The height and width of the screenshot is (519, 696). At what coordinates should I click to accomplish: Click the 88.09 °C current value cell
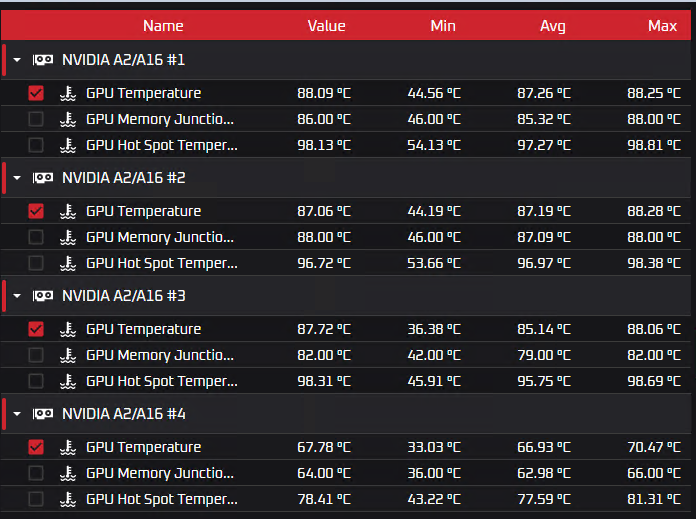click(324, 93)
